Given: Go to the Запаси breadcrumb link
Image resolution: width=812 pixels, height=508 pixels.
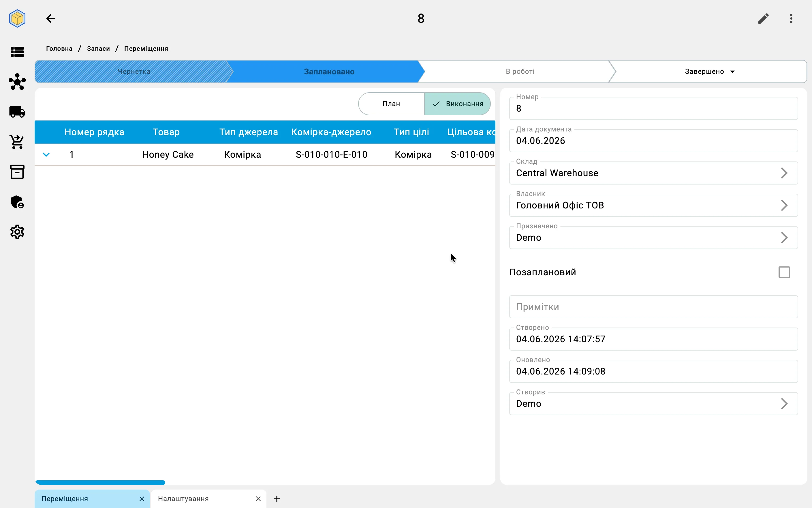Looking at the screenshot, I should [x=98, y=49].
